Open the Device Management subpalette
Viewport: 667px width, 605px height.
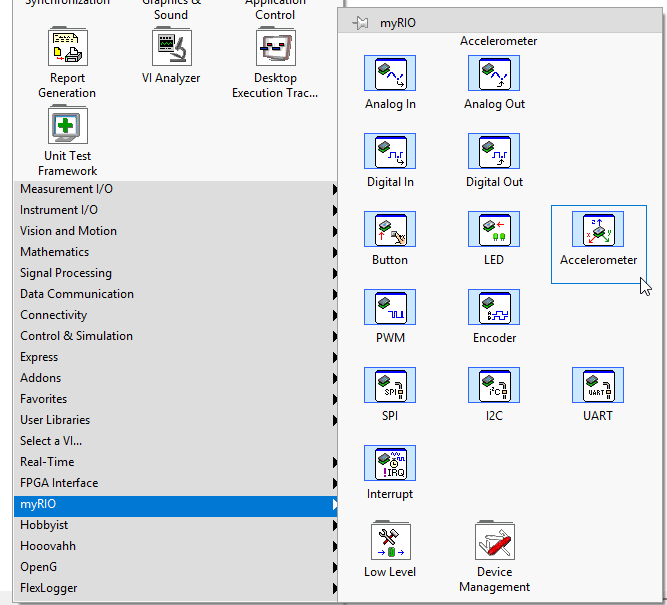coord(494,541)
